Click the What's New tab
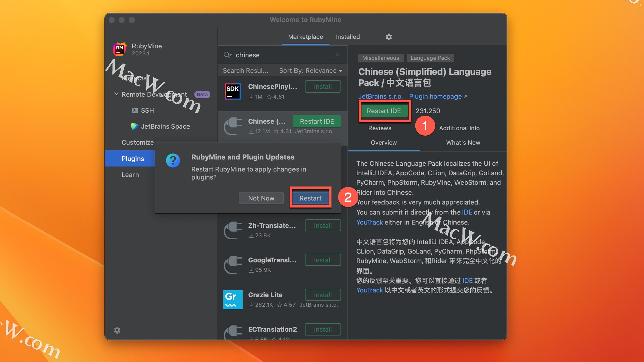This screenshot has width=644, height=362. 463,142
